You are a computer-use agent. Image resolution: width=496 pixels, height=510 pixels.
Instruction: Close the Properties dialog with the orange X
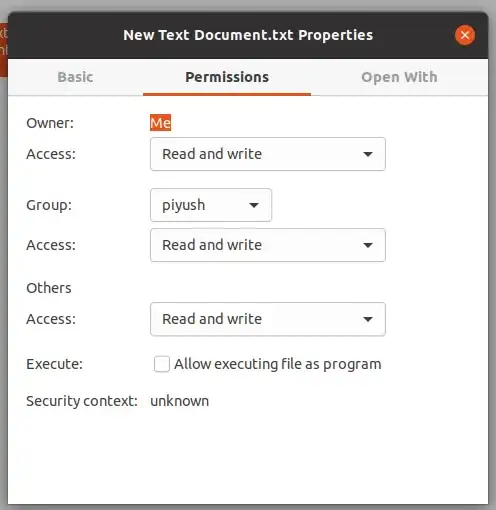[465, 35]
